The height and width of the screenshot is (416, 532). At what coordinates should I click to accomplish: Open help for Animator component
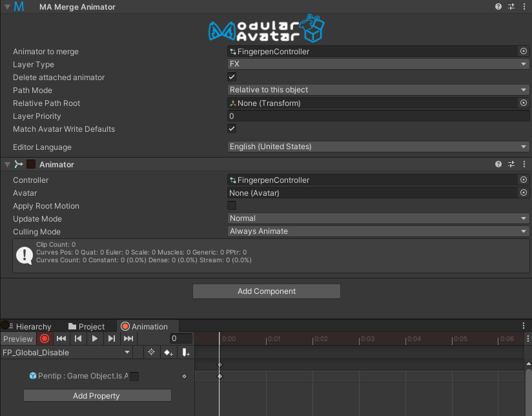[x=498, y=164]
